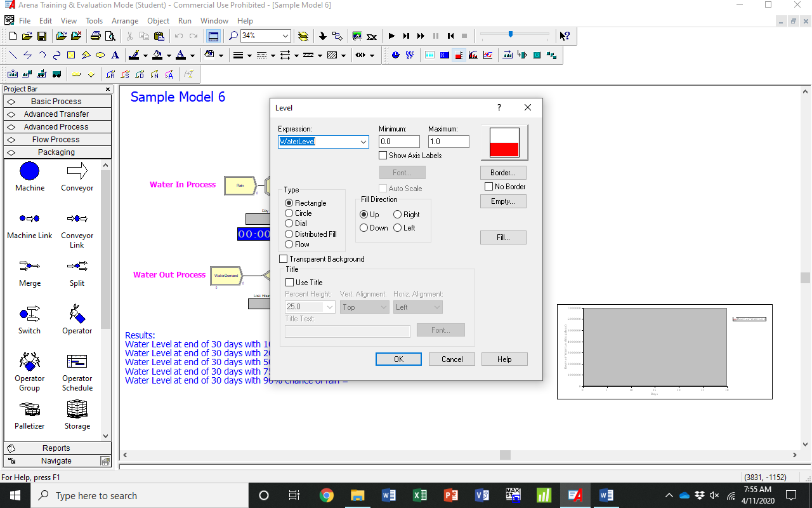Viewport: 812px width, 508px height.
Task: Click the Print icon in toolbar
Action: 95,36
